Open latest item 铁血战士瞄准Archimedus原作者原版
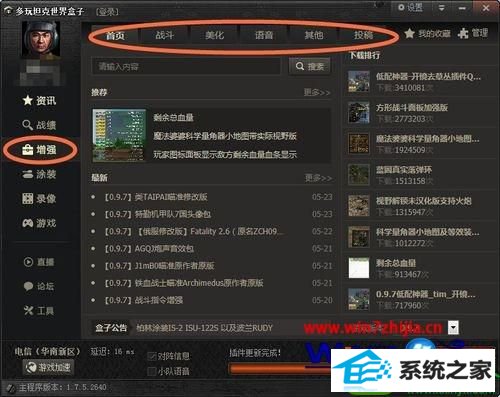This screenshot has height=397, width=500. pyautogui.click(x=184, y=283)
